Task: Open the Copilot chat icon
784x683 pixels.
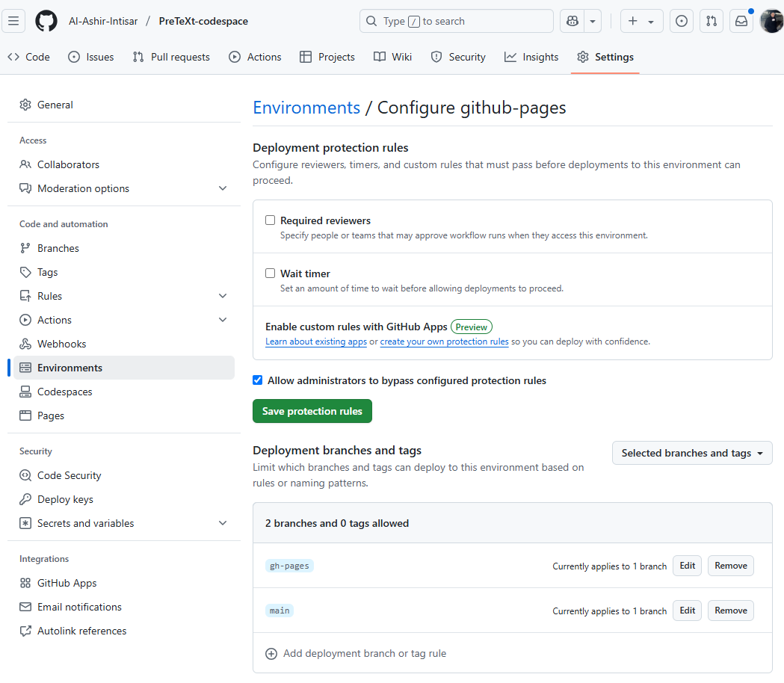Action: coord(572,21)
